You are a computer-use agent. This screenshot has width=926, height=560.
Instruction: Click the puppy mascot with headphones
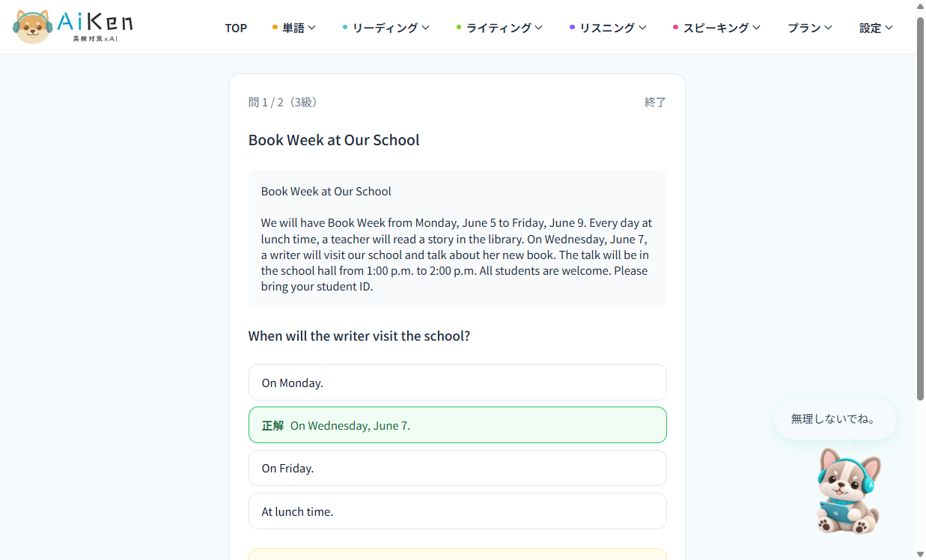[x=849, y=490]
